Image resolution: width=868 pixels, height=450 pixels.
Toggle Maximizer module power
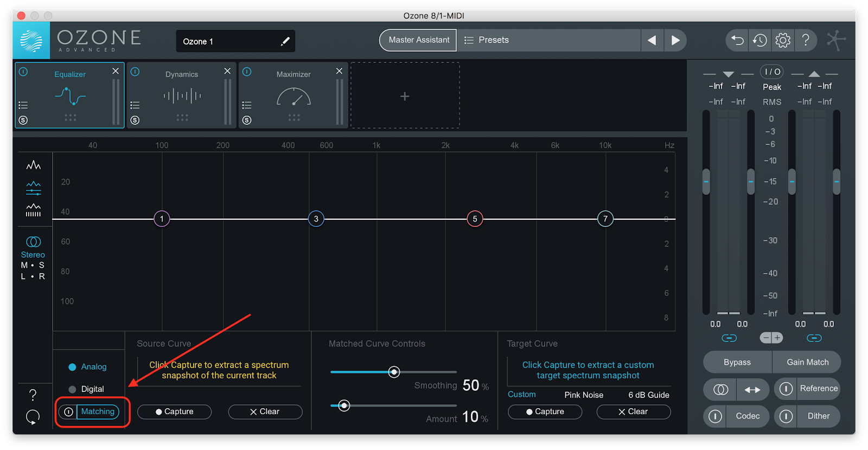tap(247, 72)
